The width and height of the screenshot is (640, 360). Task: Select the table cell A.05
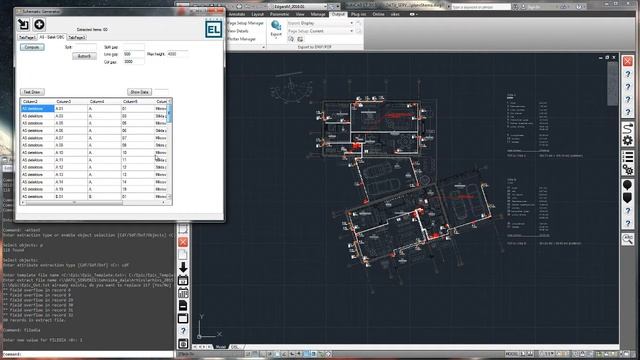pyautogui.click(x=71, y=123)
